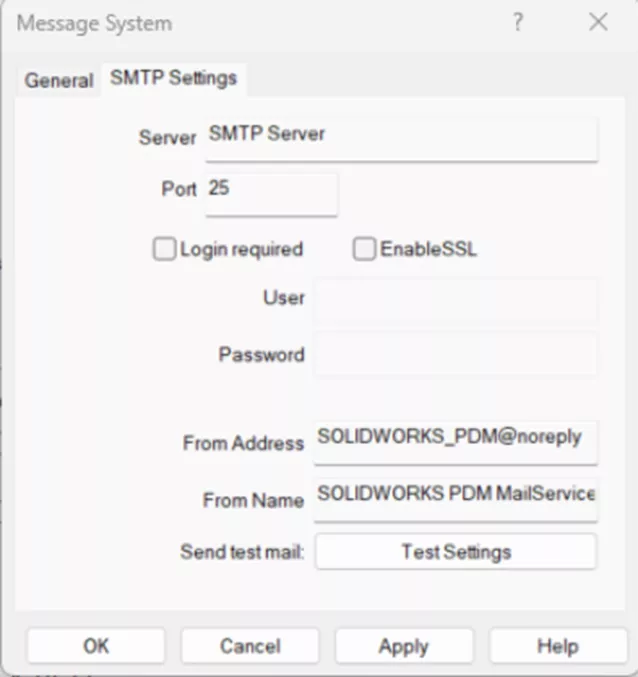Click the 'Server' label text
The width and height of the screenshot is (638, 677).
click(167, 138)
